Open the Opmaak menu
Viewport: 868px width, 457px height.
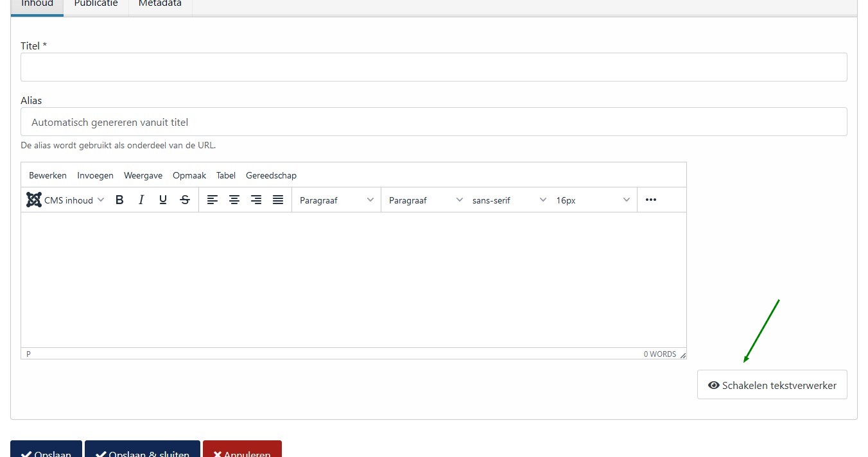point(189,175)
